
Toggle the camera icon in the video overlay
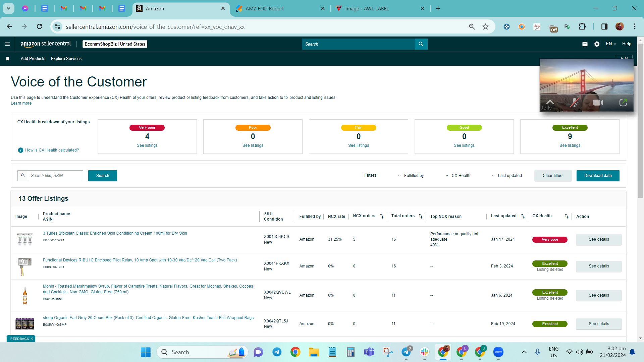tap(598, 103)
